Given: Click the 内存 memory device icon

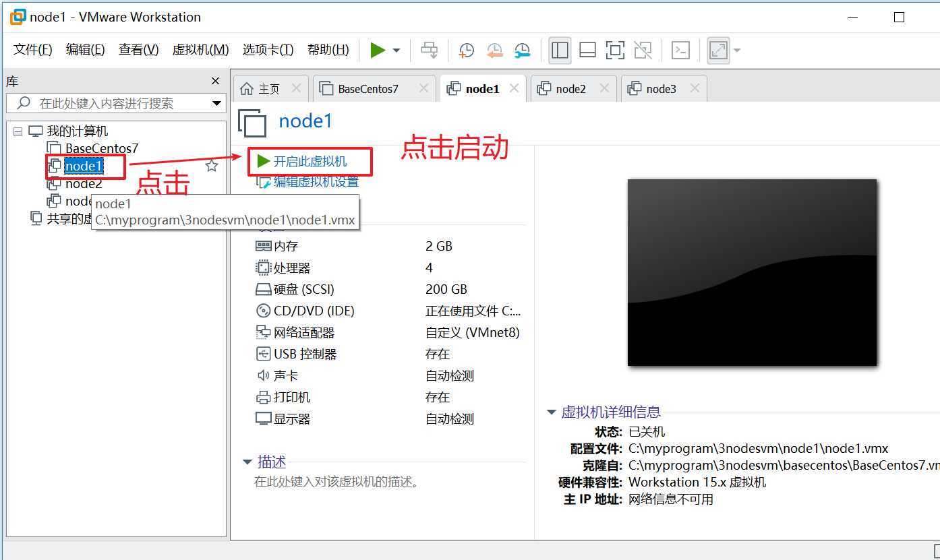Looking at the screenshot, I should point(263,246).
